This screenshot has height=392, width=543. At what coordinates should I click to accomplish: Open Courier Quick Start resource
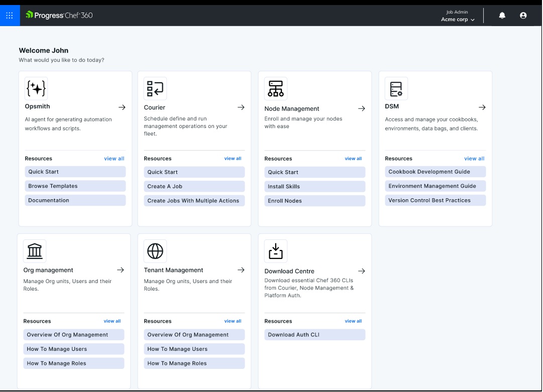pos(194,172)
